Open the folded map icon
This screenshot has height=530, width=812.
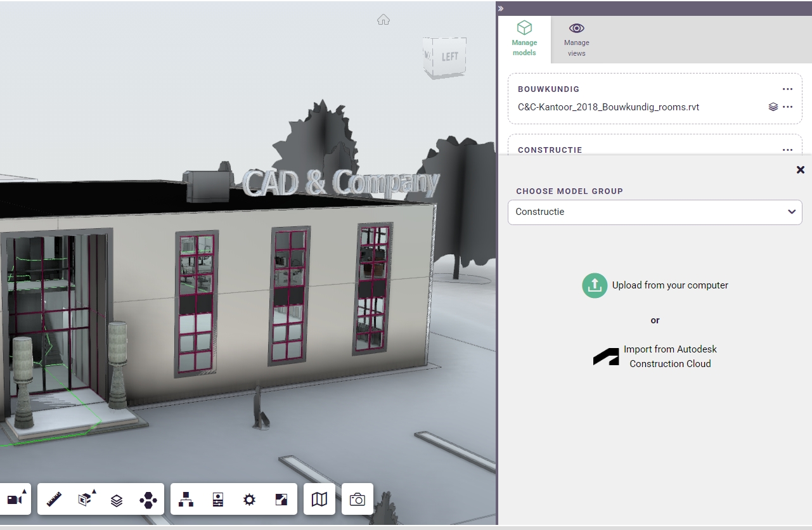point(319,500)
